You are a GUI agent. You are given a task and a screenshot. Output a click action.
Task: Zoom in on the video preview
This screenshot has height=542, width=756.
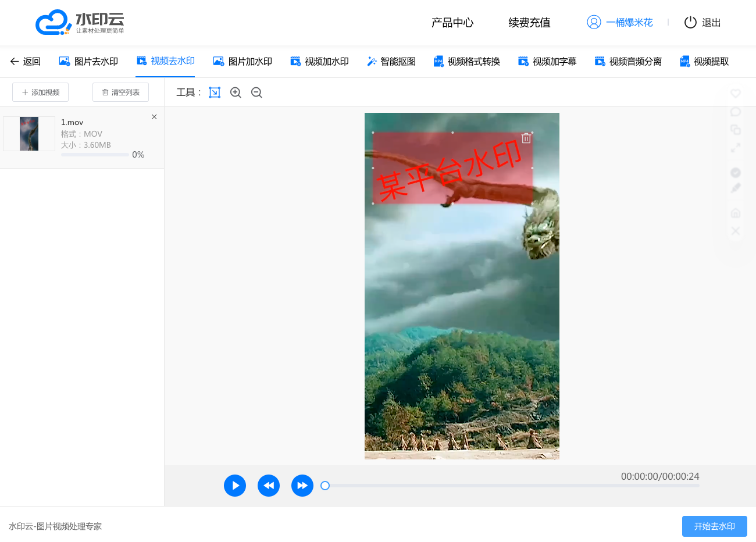236,92
